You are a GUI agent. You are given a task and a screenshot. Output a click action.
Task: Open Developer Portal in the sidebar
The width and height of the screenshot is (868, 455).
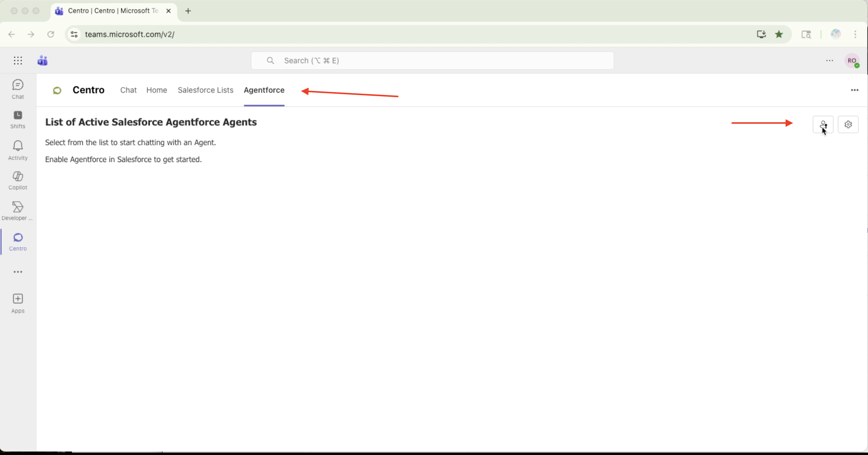(x=18, y=211)
